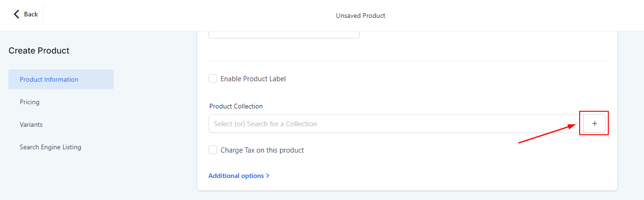Click the Enable Product Label text label
The width and height of the screenshot is (644, 200).
(x=253, y=79)
